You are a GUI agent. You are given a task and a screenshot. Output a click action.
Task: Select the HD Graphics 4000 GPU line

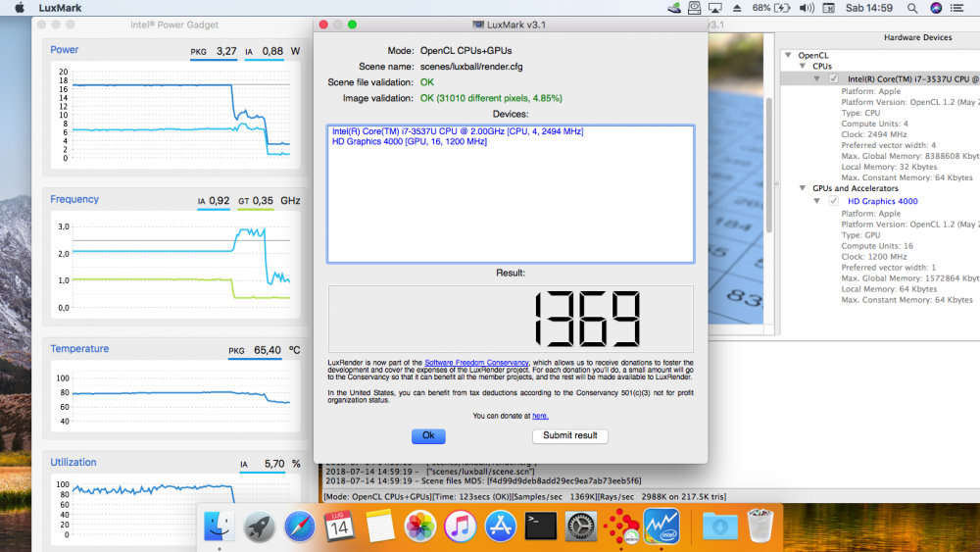410,141
